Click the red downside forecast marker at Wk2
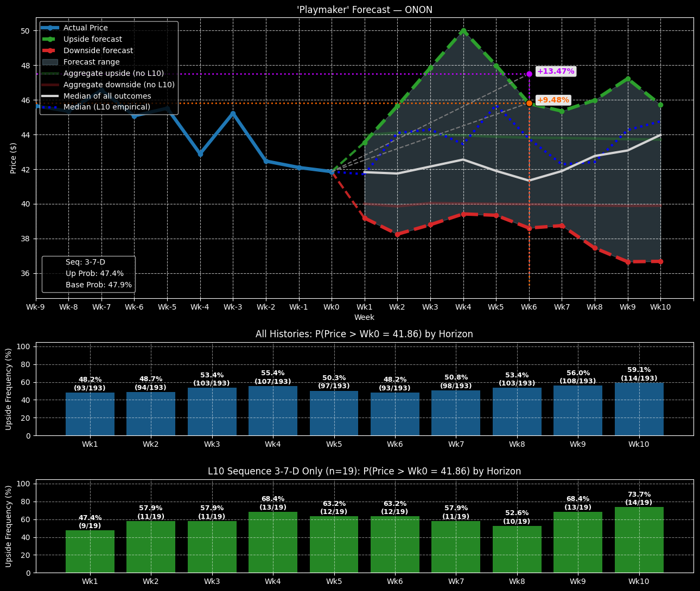The image size is (700, 591). pyautogui.click(x=397, y=235)
